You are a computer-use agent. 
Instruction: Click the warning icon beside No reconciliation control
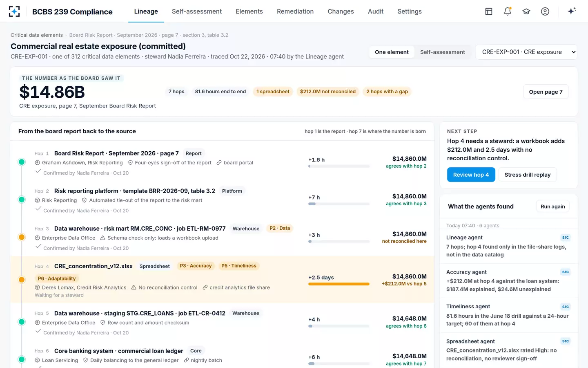(134, 287)
